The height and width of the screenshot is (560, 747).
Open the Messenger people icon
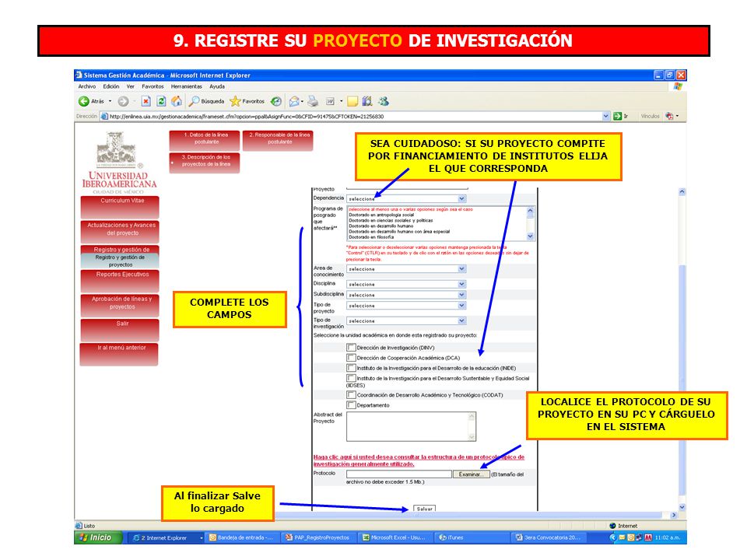(384, 101)
